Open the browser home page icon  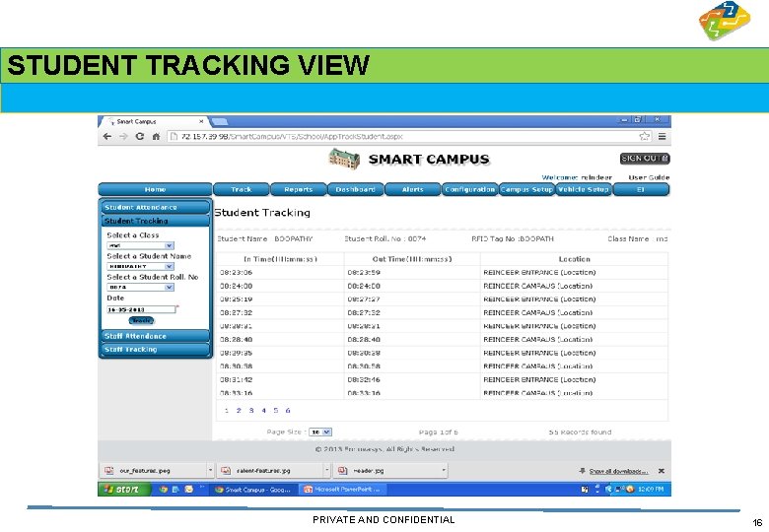coord(156,137)
